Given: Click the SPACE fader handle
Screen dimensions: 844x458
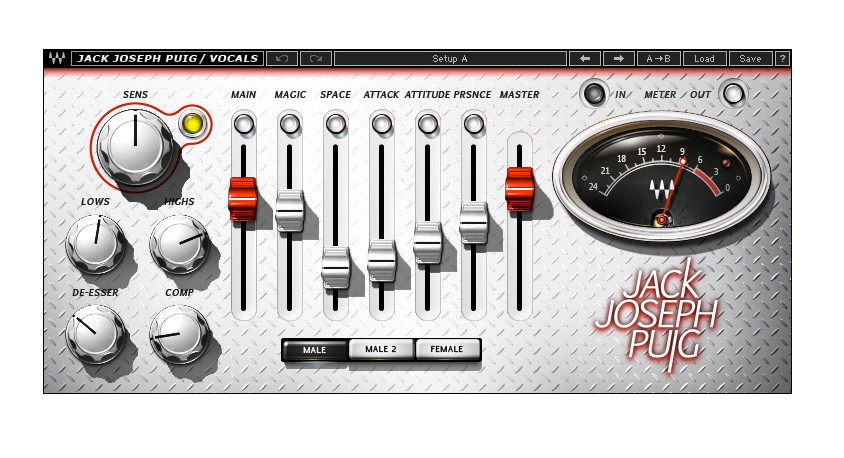Looking at the screenshot, I should point(335,267).
